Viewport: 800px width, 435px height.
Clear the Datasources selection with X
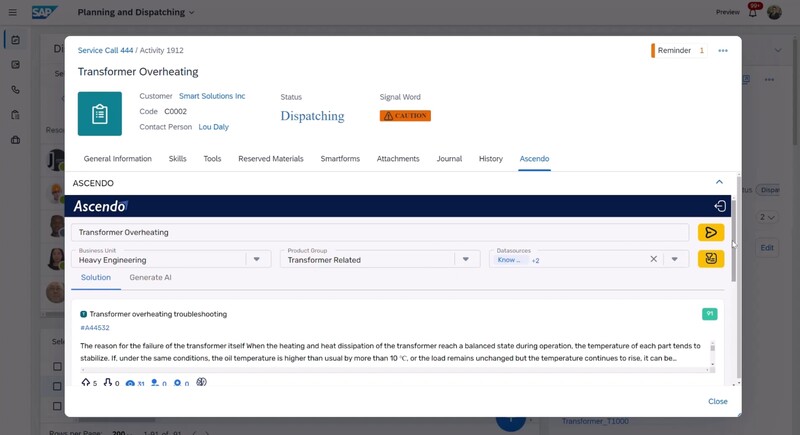pos(654,259)
